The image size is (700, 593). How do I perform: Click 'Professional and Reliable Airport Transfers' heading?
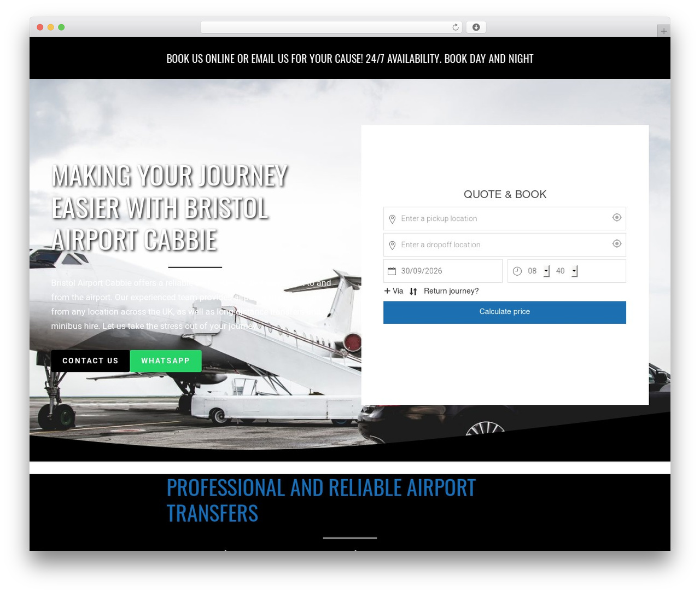point(321,501)
